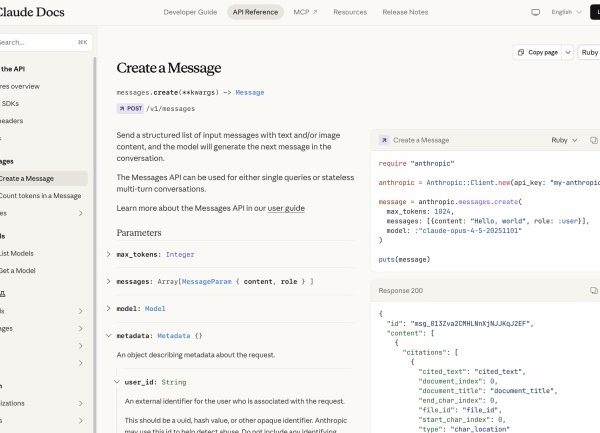Expand the max_tokens parameter

(109, 254)
